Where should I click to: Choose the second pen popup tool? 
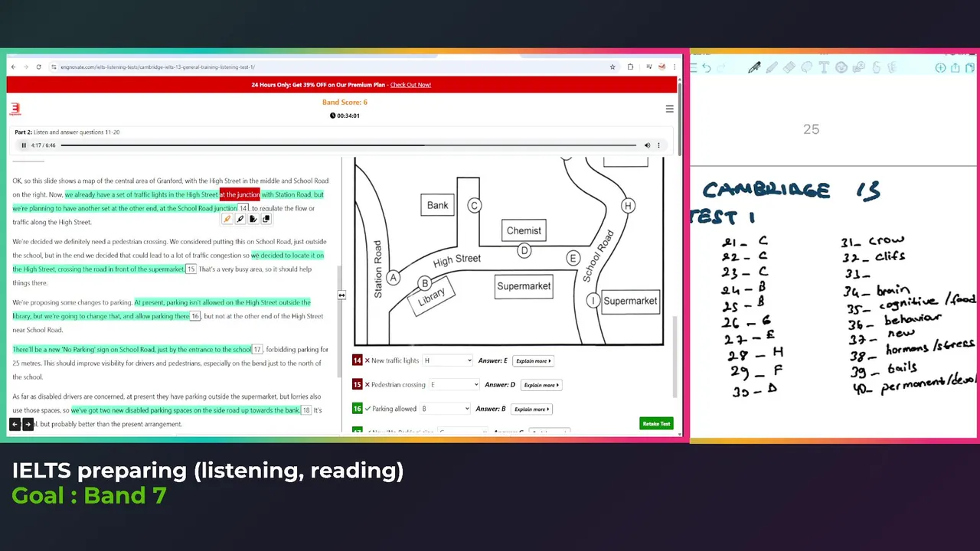pyautogui.click(x=240, y=219)
